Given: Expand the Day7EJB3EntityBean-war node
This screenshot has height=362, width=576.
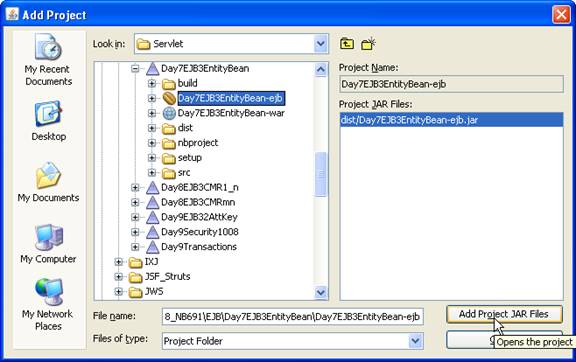Looking at the screenshot, I should point(152,113).
